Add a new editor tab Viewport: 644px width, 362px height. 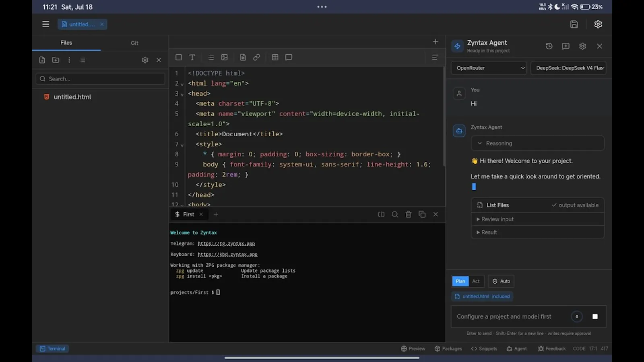pos(436,42)
